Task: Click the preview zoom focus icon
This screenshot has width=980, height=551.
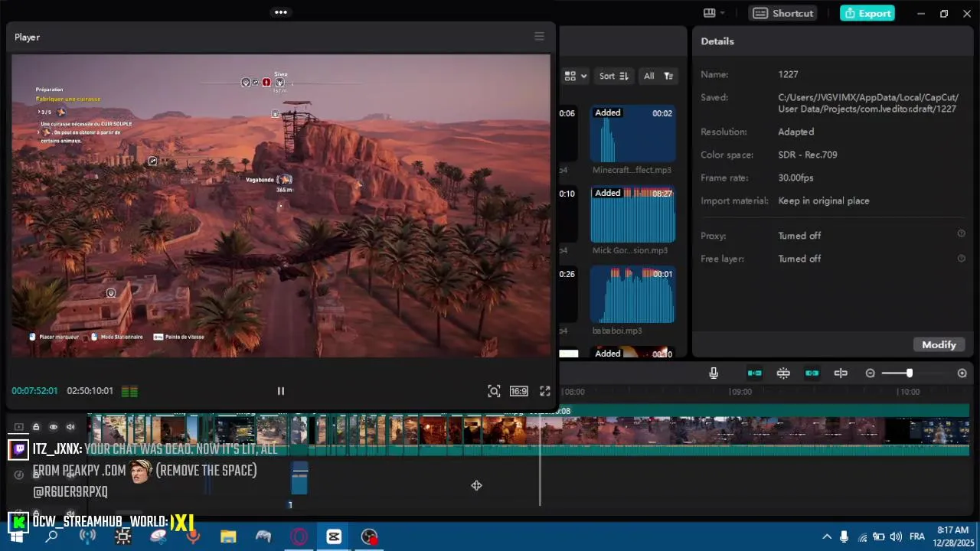Action: [494, 391]
